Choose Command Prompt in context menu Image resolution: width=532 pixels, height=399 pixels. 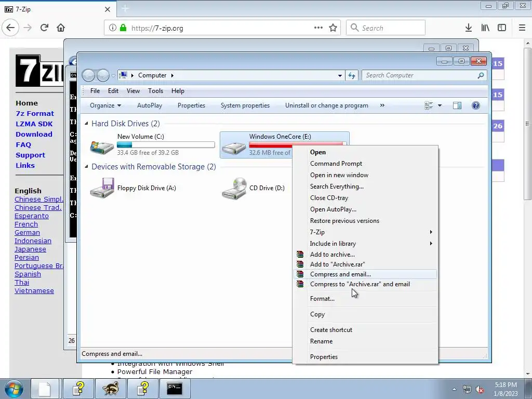pyautogui.click(x=366, y=164)
